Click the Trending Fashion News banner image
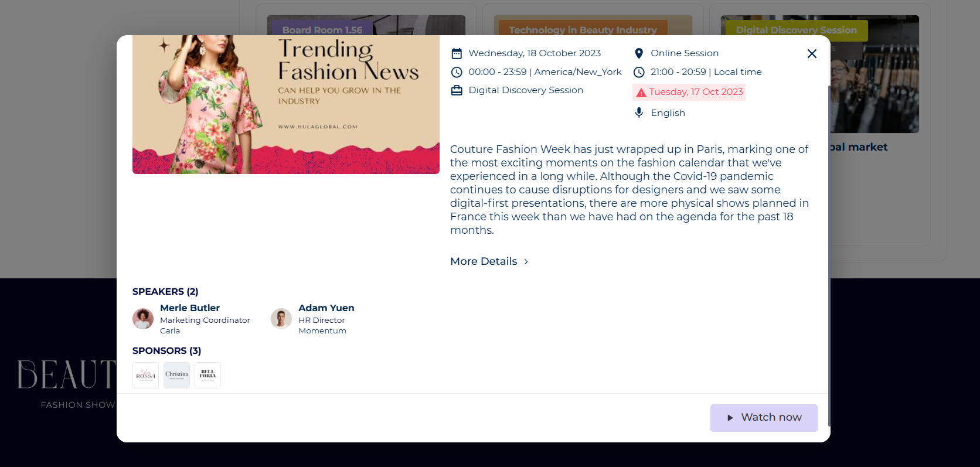Viewport: 980px width, 467px height. click(x=286, y=104)
